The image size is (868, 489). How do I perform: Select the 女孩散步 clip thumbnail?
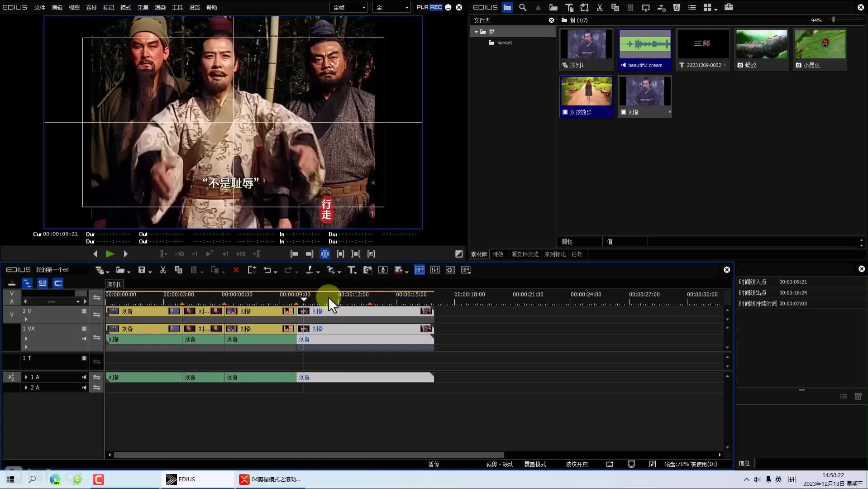coord(587,96)
